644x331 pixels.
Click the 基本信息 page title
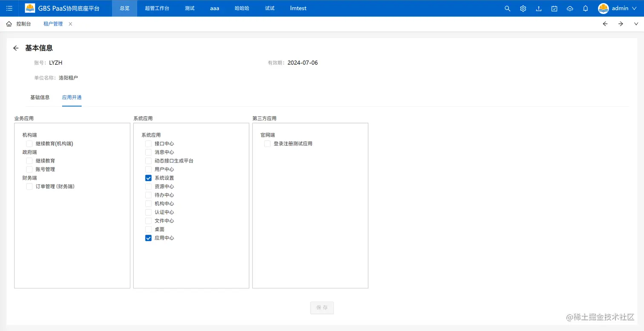[39, 48]
